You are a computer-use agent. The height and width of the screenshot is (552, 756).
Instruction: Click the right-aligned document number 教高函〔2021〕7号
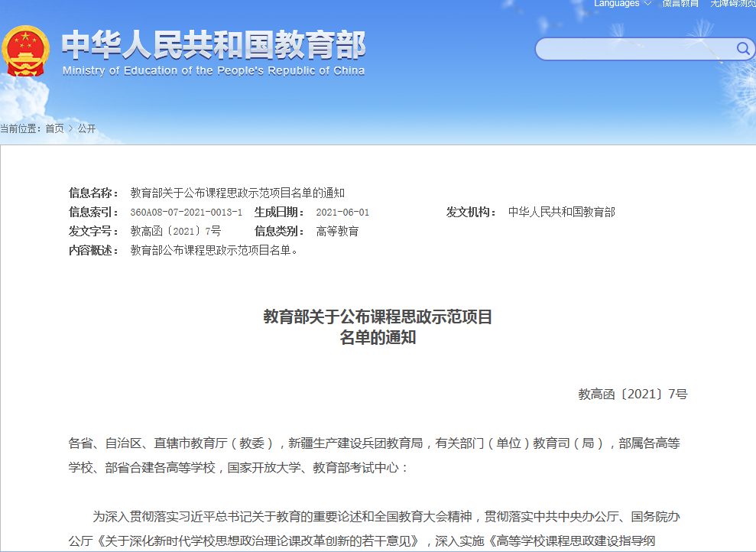point(632,395)
